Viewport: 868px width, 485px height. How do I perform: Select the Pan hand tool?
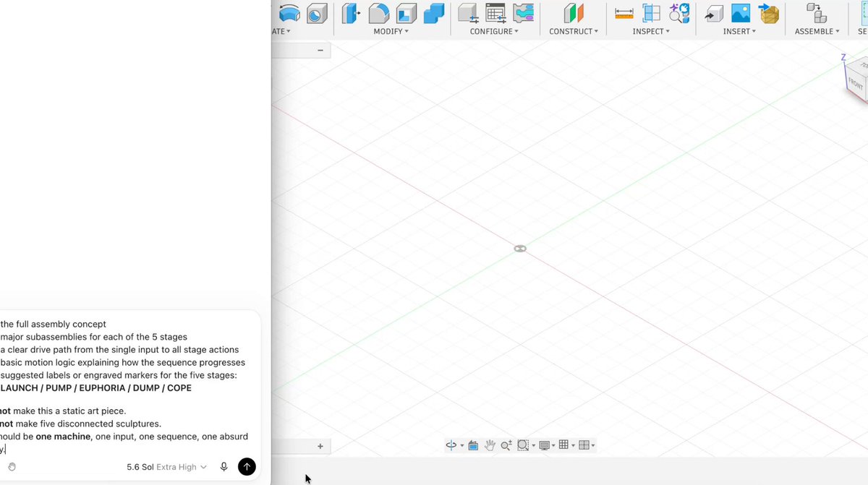tap(490, 445)
